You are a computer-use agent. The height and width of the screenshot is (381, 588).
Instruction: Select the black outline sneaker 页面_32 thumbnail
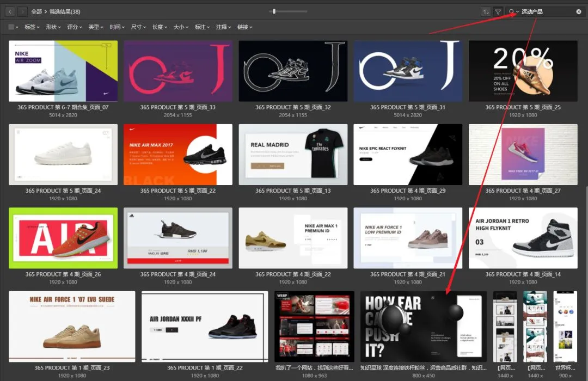293,71
